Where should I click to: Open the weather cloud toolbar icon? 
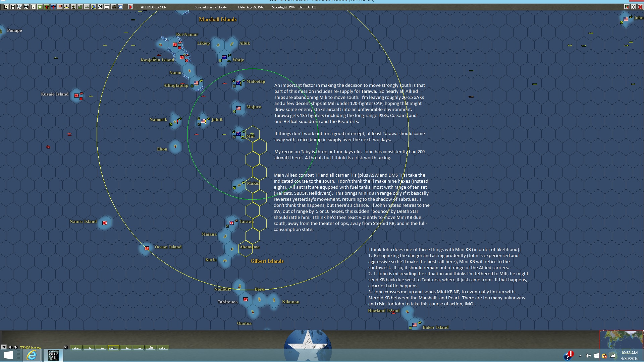120,7
